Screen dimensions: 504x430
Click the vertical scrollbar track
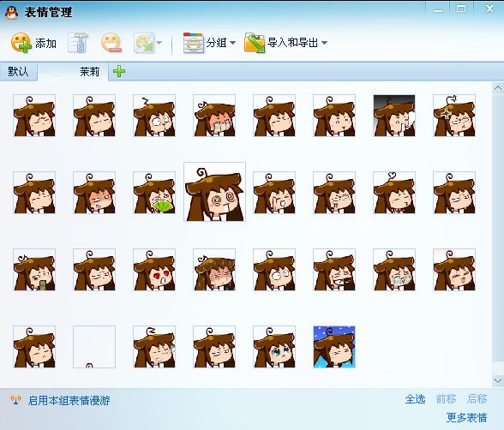pyautogui.click(x=498, y=235)
